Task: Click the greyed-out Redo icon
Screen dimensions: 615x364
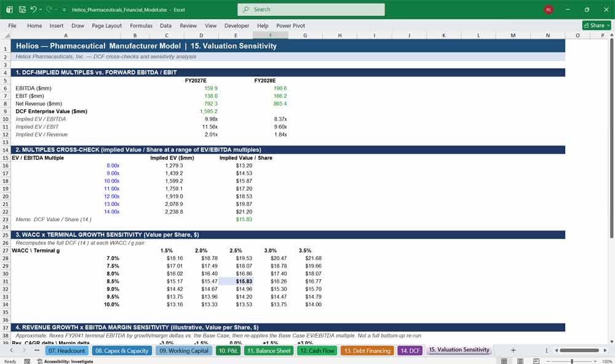Action: tap(49, 9)
